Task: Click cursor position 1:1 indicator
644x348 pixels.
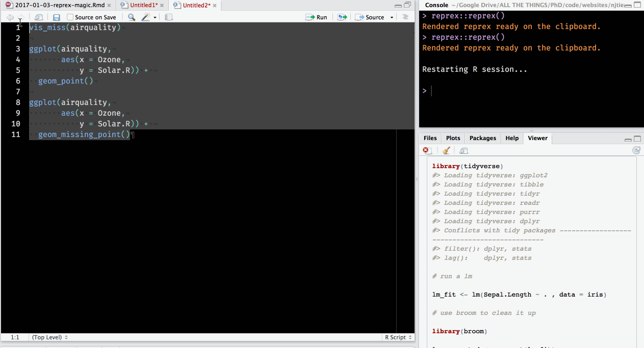Action: click(x=15, y=337)
